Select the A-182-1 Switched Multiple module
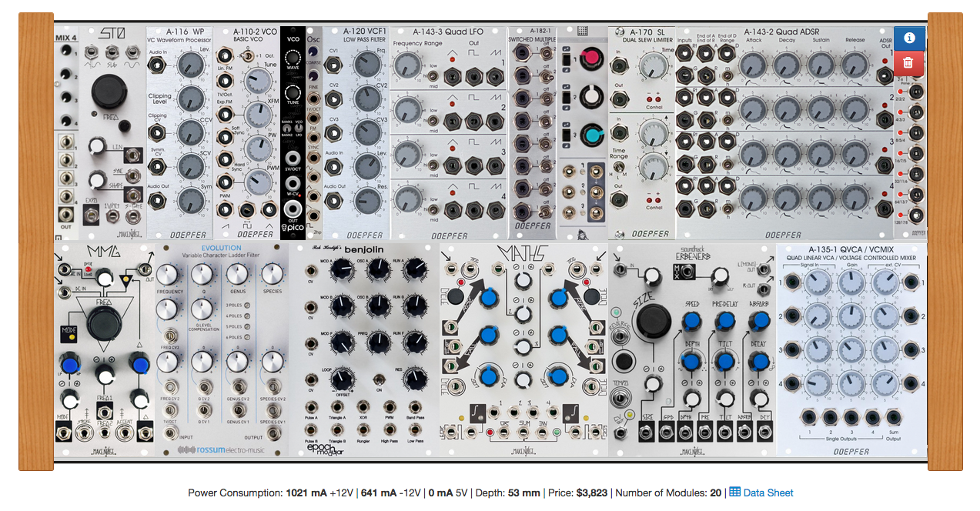This screenshot has height=511, width=980. [x=531, y=132]
